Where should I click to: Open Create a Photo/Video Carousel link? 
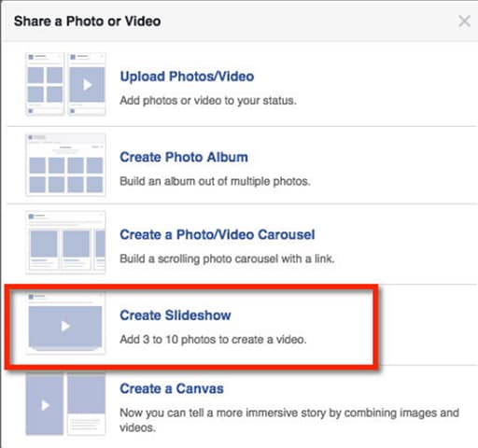218,234
